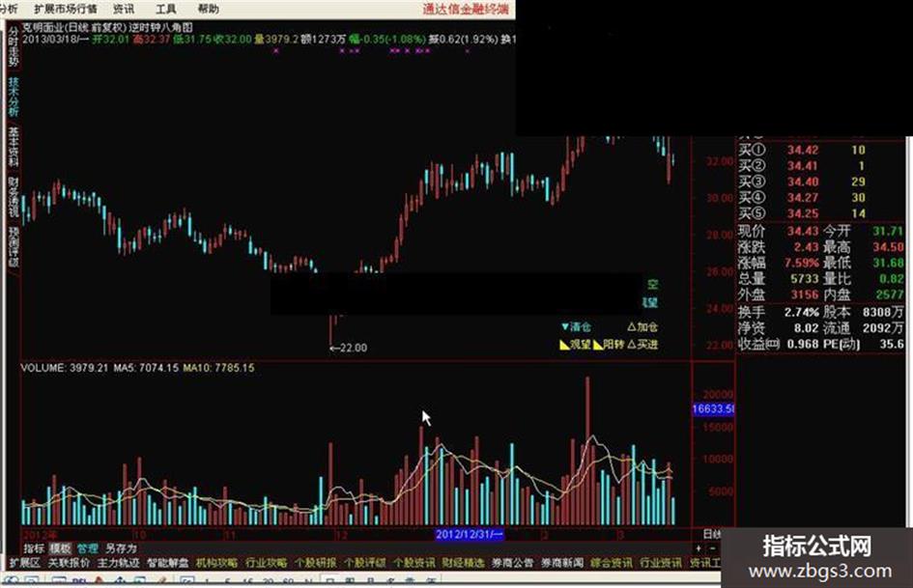
Task: Select the 模板 button below the chart
Action: pos(60,548)
